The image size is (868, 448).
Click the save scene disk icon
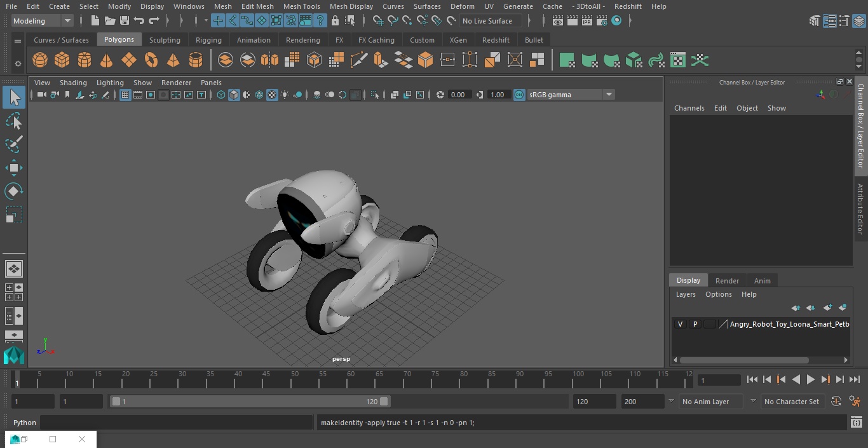click(125, 21)
